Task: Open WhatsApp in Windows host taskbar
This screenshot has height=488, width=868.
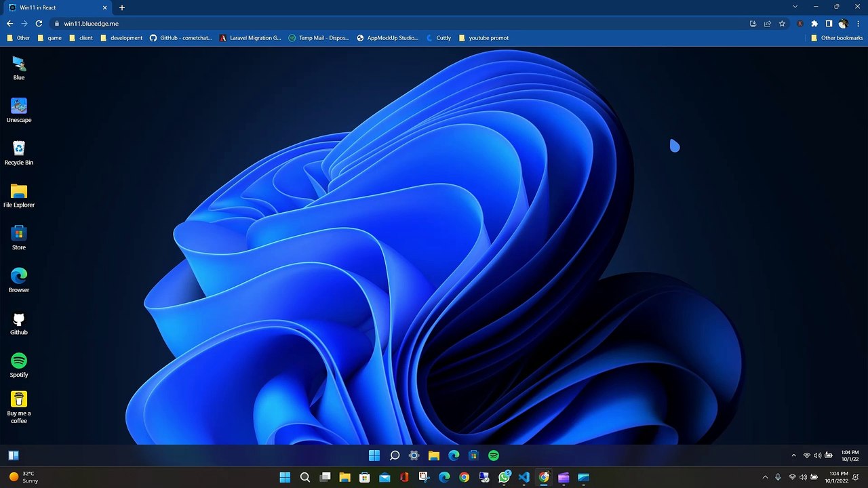Action: [504, 477]
